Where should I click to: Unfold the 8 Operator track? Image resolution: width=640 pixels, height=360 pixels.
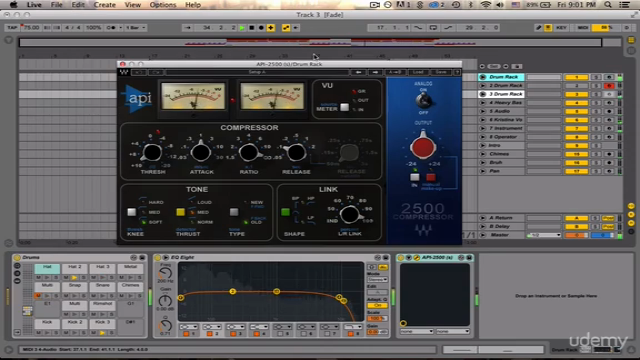click(x=483, y=137)
